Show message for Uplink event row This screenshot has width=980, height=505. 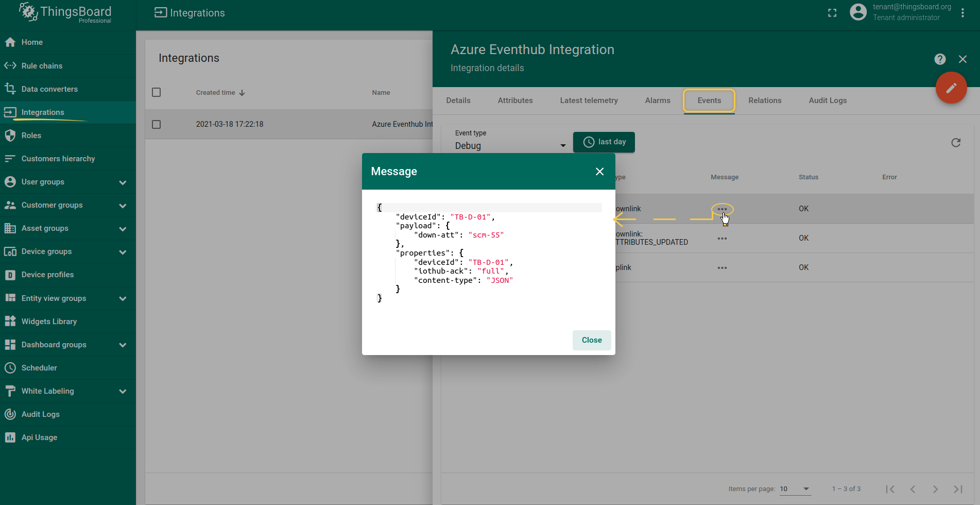coord(722,268)
